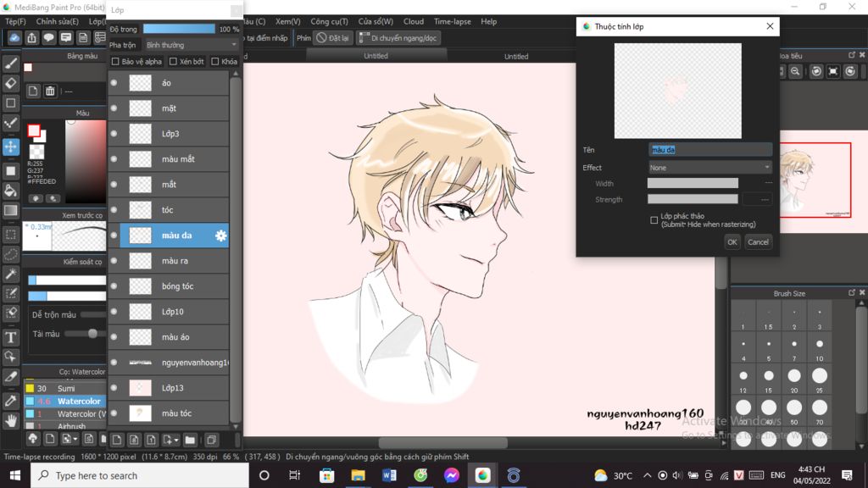
Task: Select the Lasso tool
Action: [10, 254]
